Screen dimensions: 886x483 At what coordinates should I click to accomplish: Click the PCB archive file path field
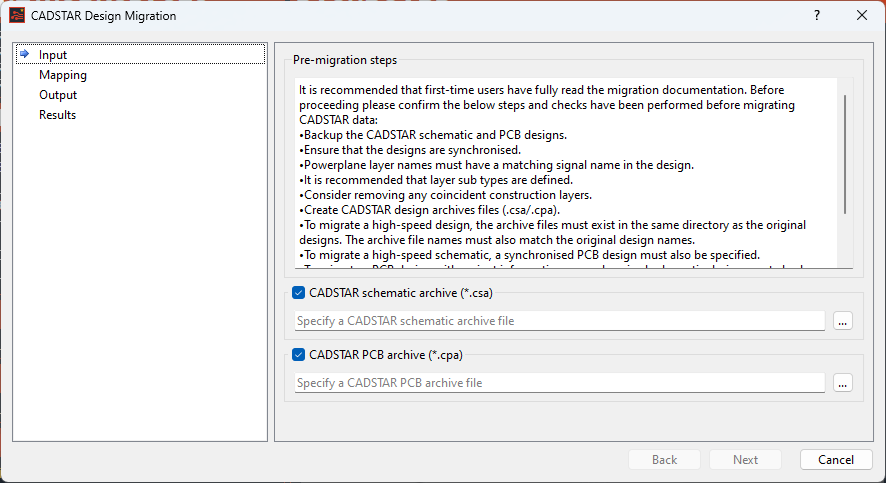[559, 383]
